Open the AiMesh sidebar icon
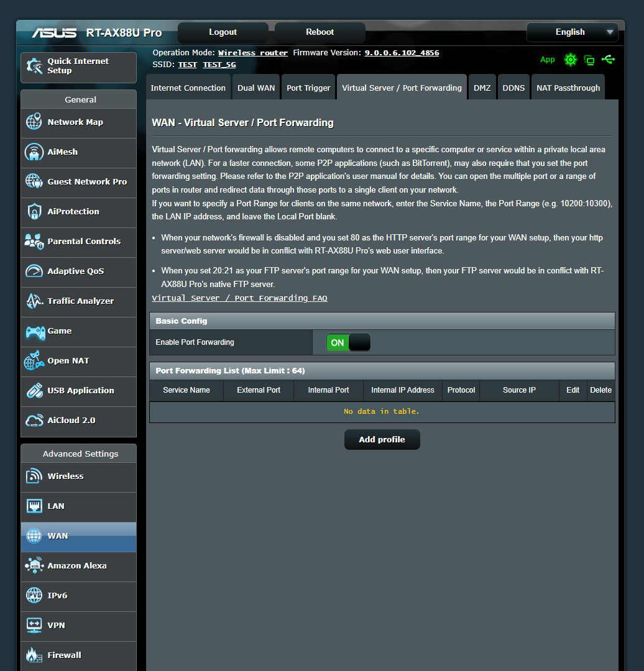This screenshot has height=671, width=644. tap(34, 152)
